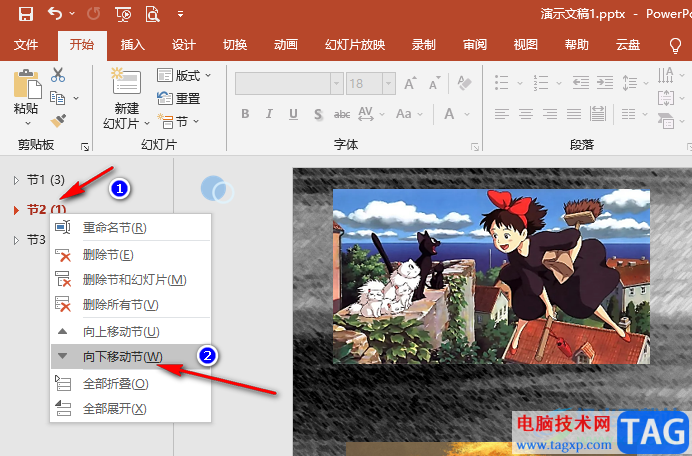Switch to the 动画 tab
692x456 pixels.
click(286, 45)
